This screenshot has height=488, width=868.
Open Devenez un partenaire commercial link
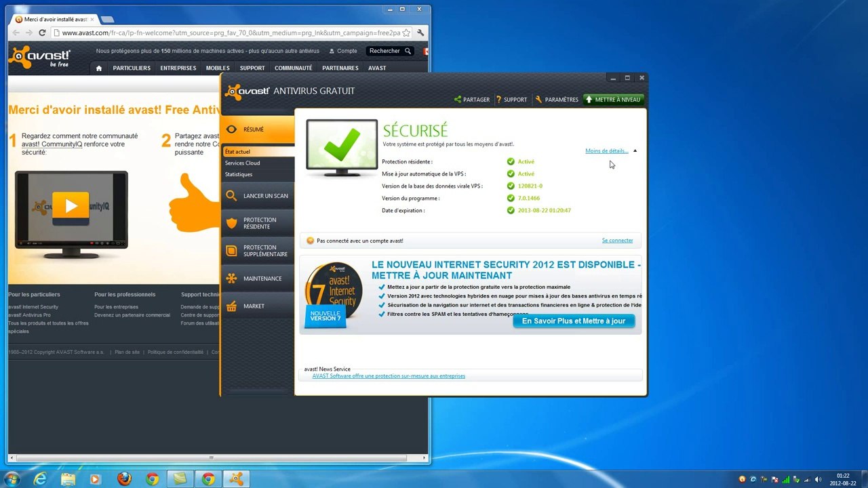(132, 315)
